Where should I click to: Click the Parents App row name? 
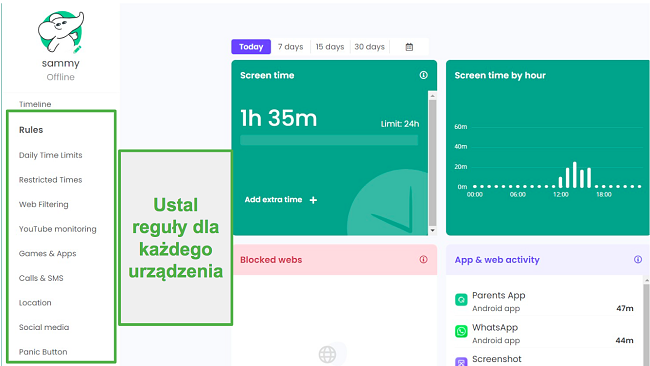[x=499, y=295]
